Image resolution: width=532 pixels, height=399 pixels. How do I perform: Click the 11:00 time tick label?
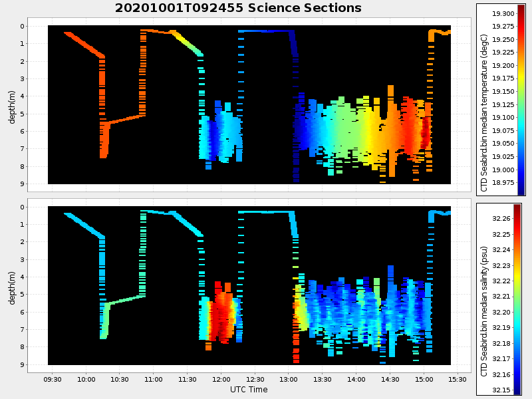click(154, 379)
